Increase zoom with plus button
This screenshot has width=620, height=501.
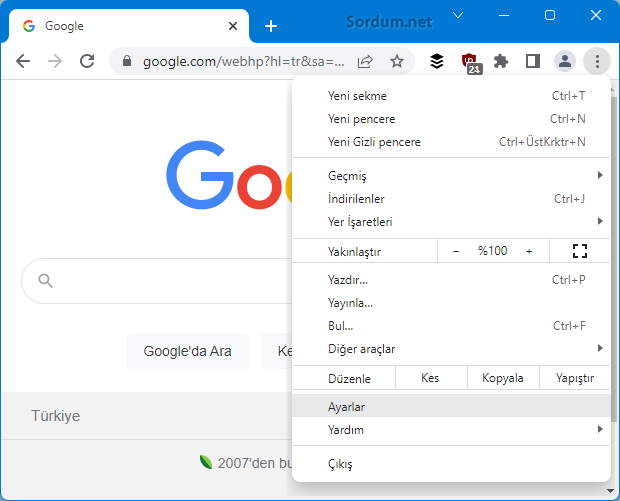[529, 251]
